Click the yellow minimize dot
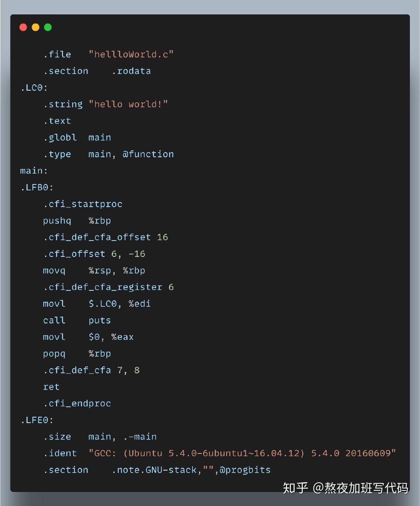Screen dimensions: 420x506 (x=35, y=27)
